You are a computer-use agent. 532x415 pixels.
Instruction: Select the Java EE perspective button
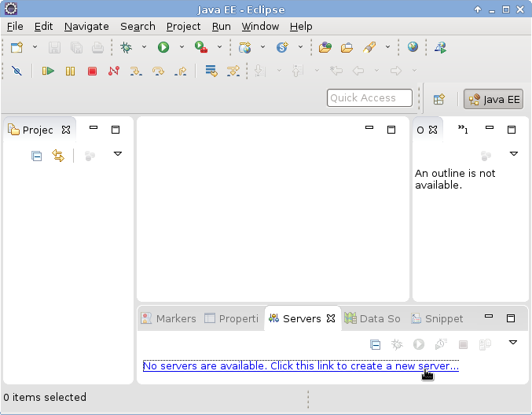[x=493, y=99]
